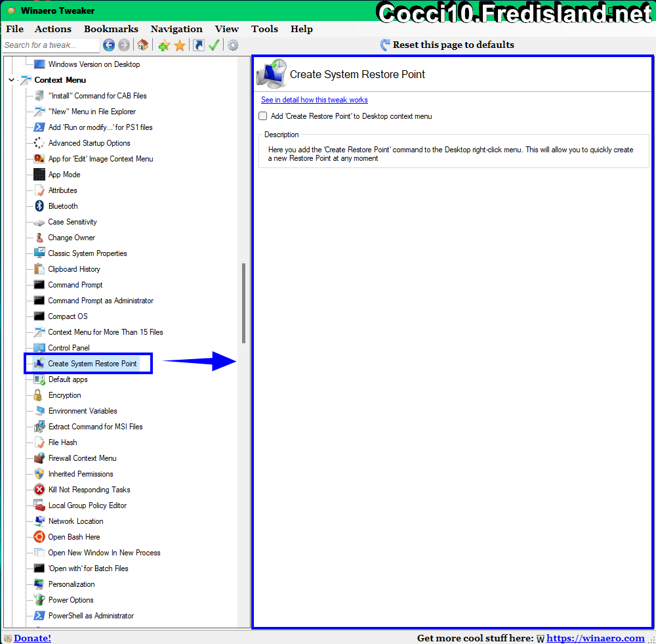Click the Bluetooth icon in the tree
This screenshot has width=656, height=644.
[39, 205]
